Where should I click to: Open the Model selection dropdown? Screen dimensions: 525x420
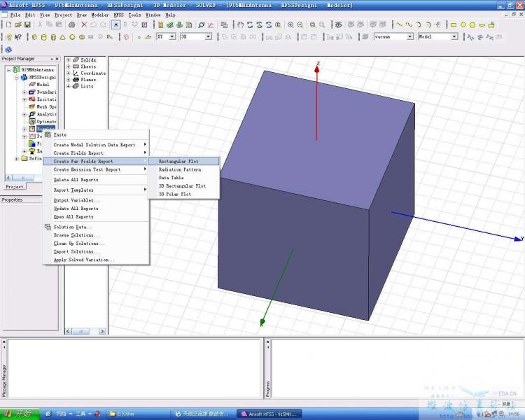click(x=454, y=36)
